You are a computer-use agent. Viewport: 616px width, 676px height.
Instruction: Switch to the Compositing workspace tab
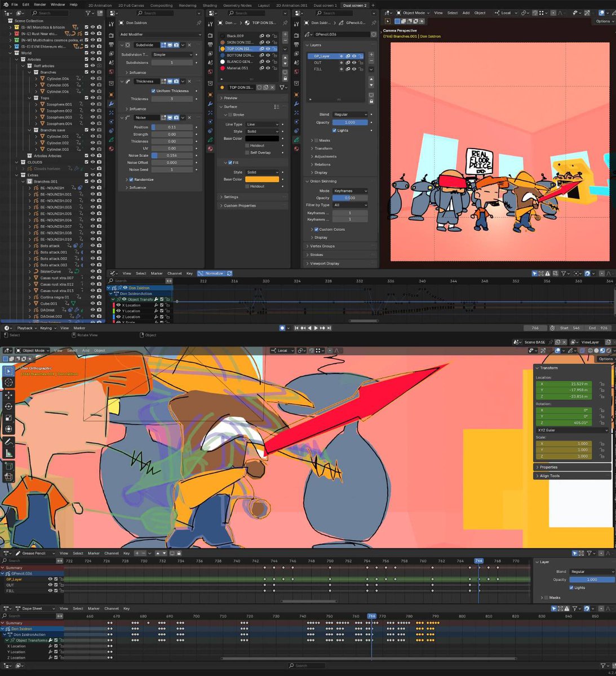(x=161, y=5)
